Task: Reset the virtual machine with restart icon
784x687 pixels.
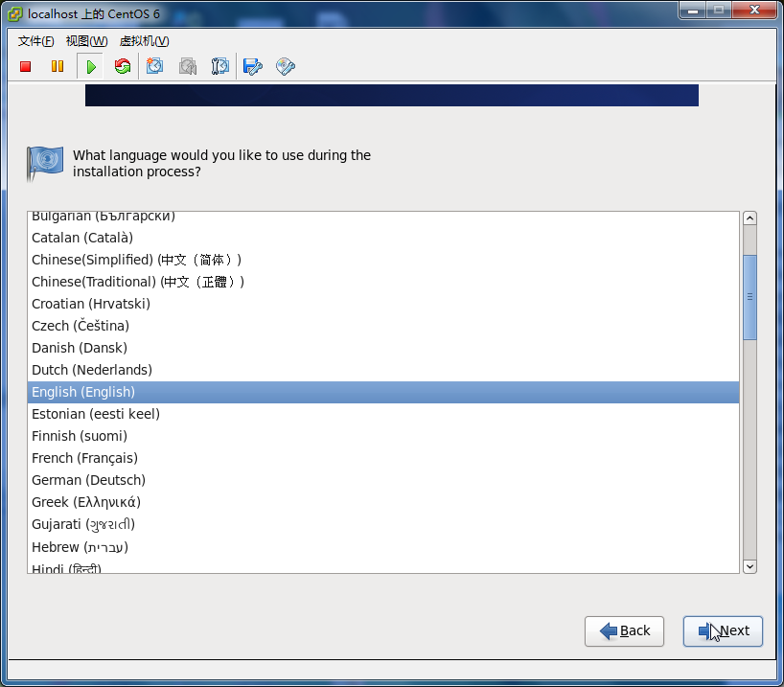Action: click(122, 67)
